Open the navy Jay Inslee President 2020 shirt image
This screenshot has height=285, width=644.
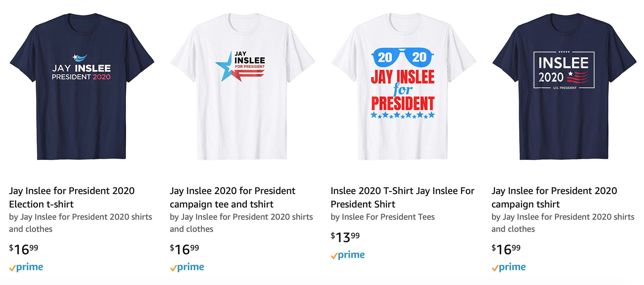click(82, 86)
